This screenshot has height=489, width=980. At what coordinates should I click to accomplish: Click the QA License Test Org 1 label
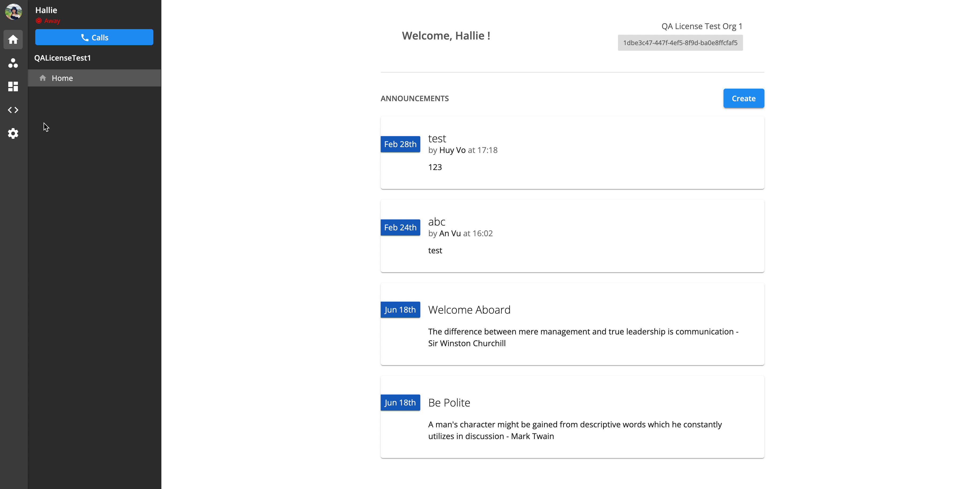pyautogui.click(x=702, y=26)
